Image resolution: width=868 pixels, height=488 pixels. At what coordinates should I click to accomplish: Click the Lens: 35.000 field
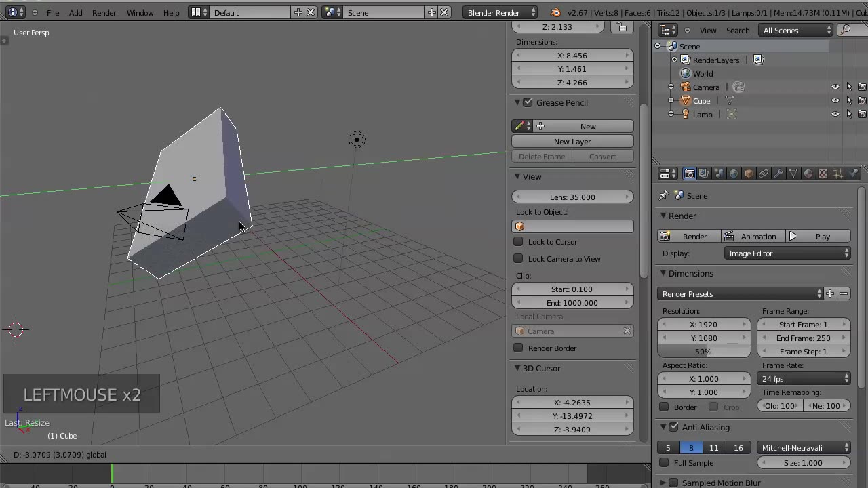(x=572, y=197)
